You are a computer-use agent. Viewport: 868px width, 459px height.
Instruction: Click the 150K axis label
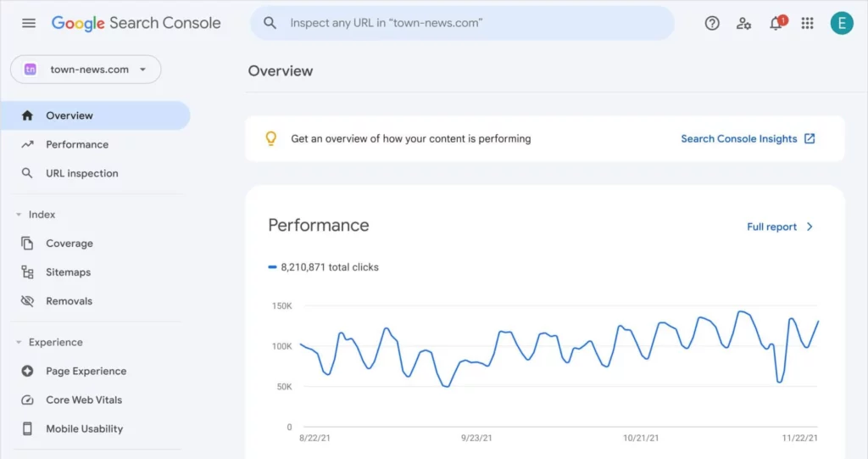[281, 306]
